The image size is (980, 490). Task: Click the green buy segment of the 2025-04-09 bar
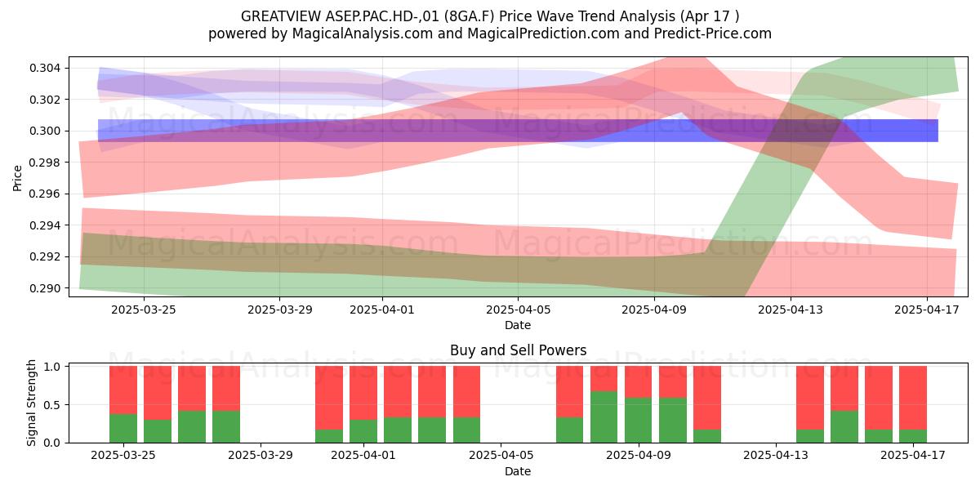638,420
